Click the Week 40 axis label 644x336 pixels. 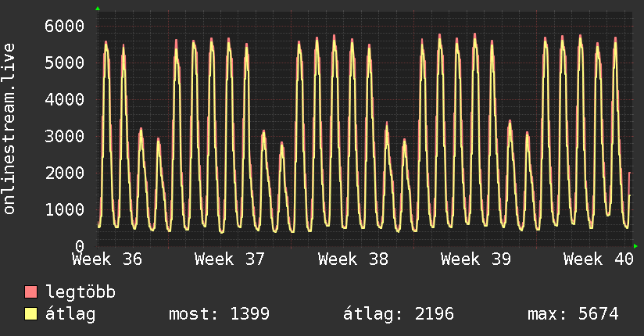coord(599,259)
